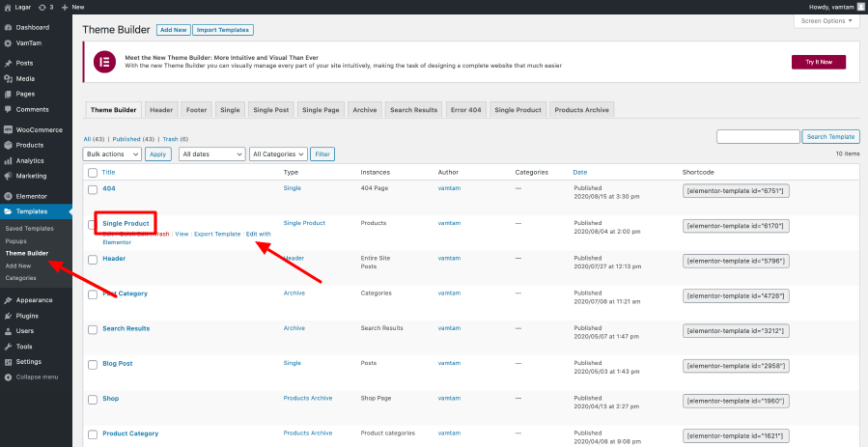Select shortcode field with id 6751
The height and width of the screenshot is (447, 868).
pos(736,191)
